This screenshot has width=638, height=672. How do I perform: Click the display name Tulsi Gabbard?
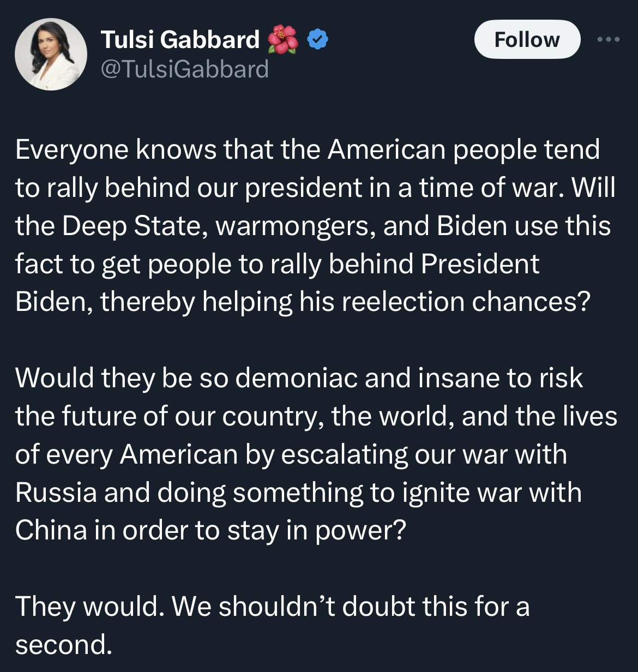(180, 39)
